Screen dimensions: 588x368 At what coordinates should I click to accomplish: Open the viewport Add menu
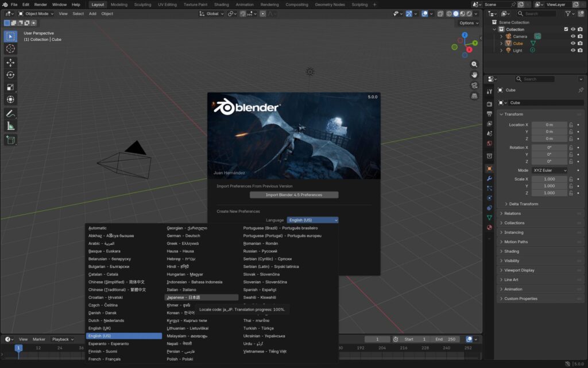click(92, 14)
